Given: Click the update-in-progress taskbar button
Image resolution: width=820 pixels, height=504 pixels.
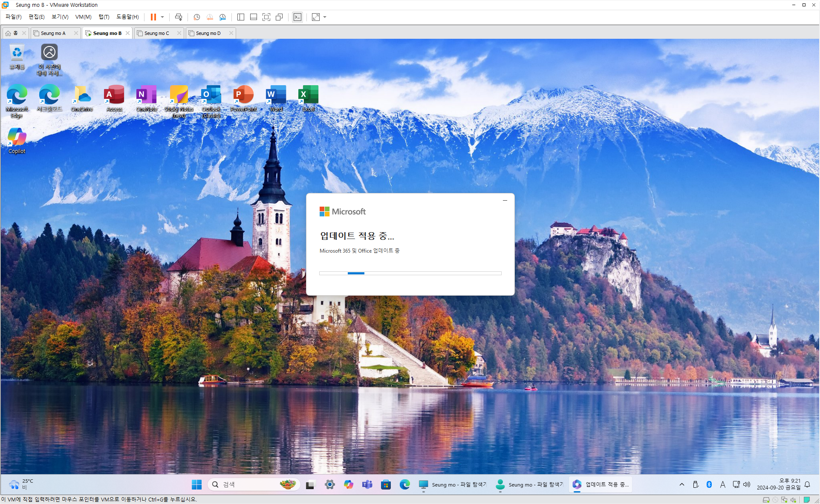Looking at the screenshot, I should click(x=601, y=484).
